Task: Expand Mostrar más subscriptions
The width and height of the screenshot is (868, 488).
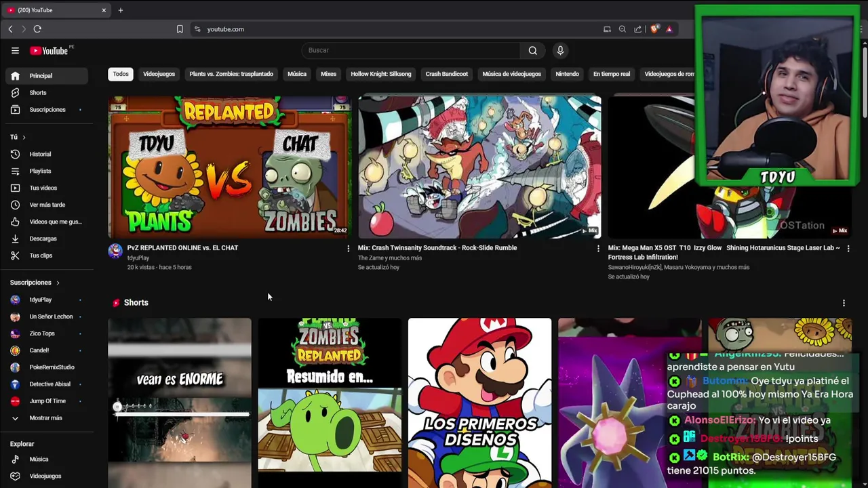Action: (x=46, y=418)
